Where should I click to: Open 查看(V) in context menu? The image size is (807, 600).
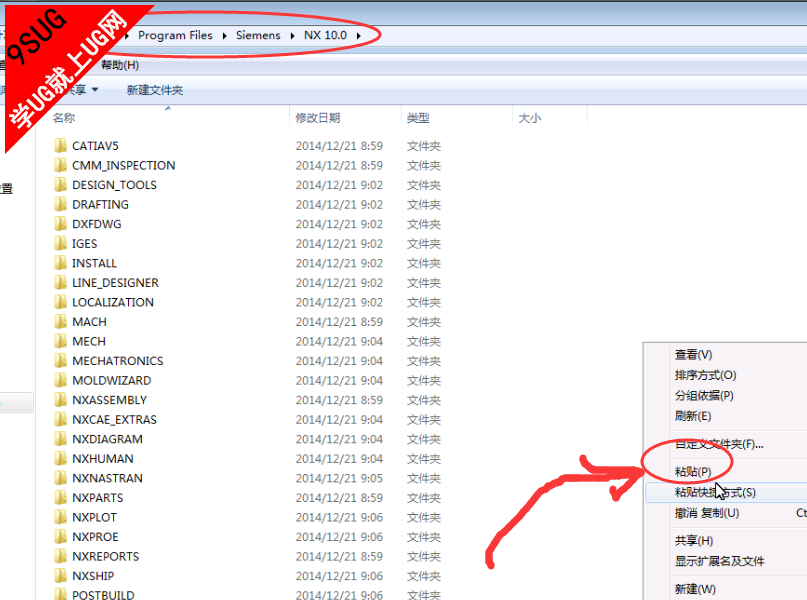693,355
